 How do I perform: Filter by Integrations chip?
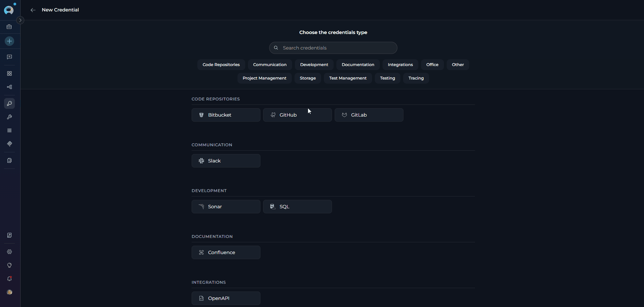coord(400,65)
